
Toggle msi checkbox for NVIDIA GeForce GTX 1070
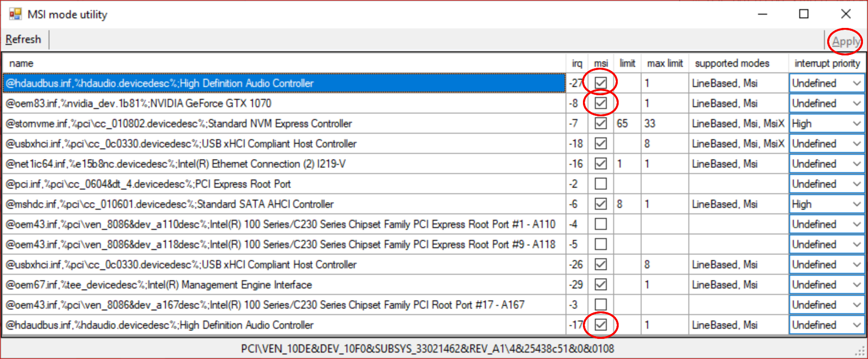(x=600, y=103)
